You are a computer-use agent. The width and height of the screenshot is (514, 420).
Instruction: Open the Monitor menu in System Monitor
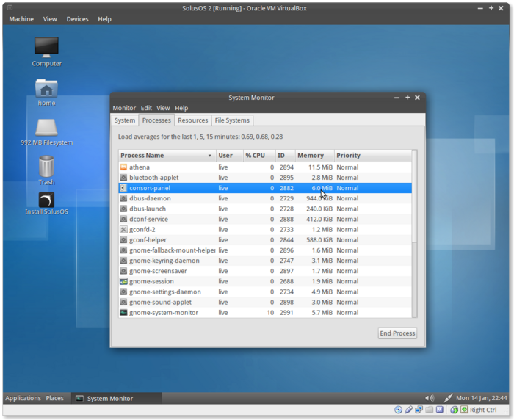[123, 108]
